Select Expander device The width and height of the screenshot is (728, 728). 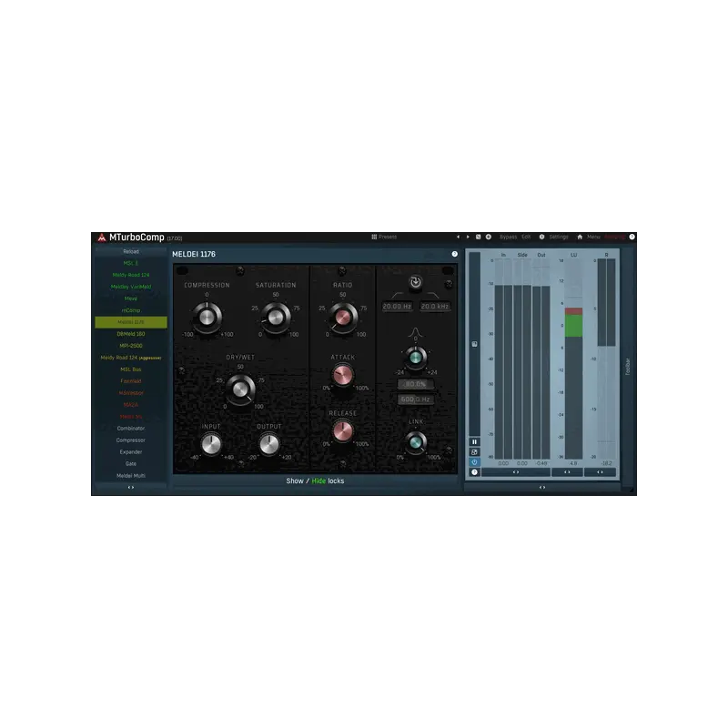(131, 452)
